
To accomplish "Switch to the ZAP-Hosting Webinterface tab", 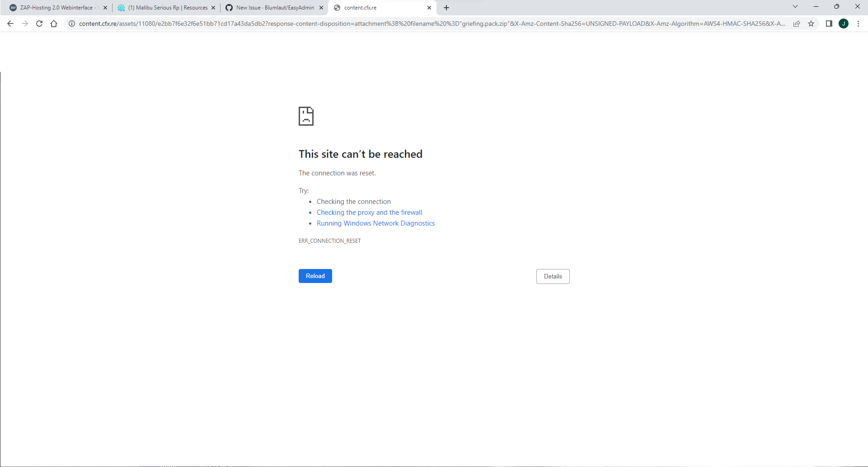I will (52, 7).
